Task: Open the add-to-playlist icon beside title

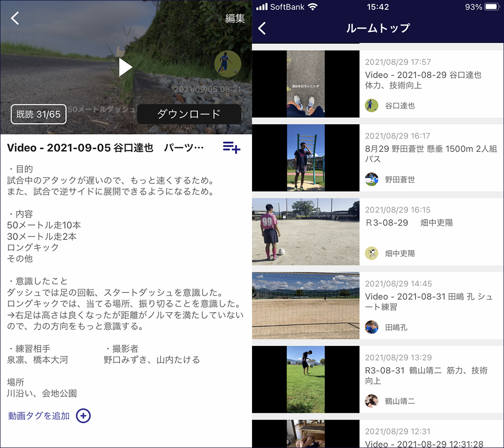Action: pyautogui.click(x=231, y=148)
